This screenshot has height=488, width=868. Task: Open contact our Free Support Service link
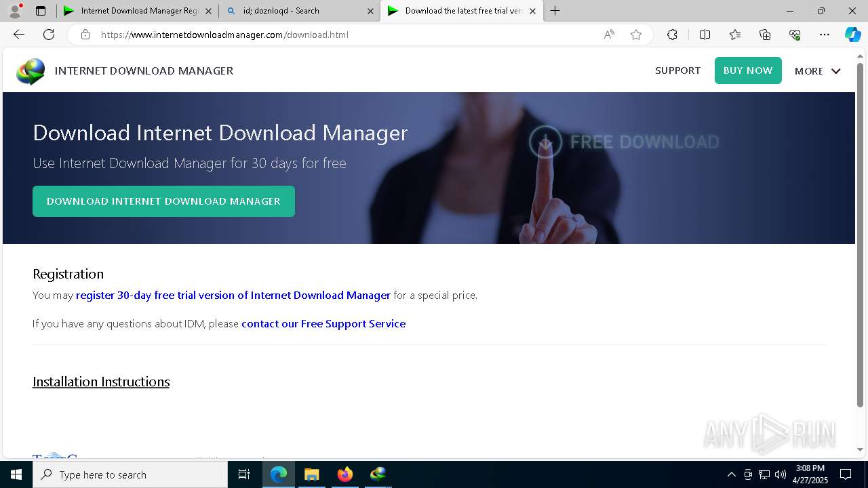323,324
